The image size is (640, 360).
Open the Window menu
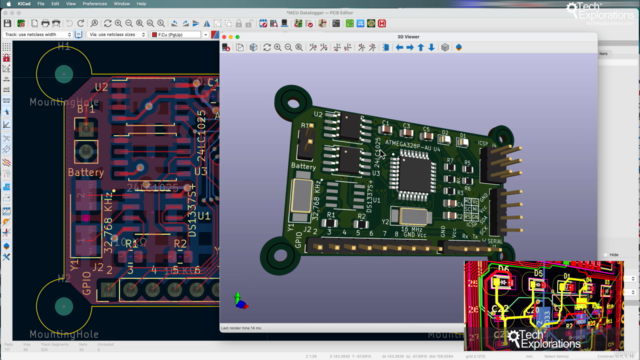click(122, 4)
